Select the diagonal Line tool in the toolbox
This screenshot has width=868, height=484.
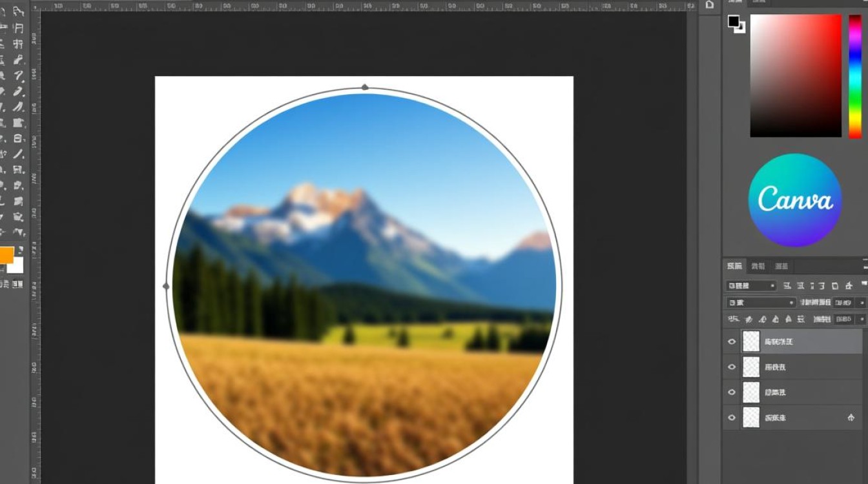tap(19, 154)
